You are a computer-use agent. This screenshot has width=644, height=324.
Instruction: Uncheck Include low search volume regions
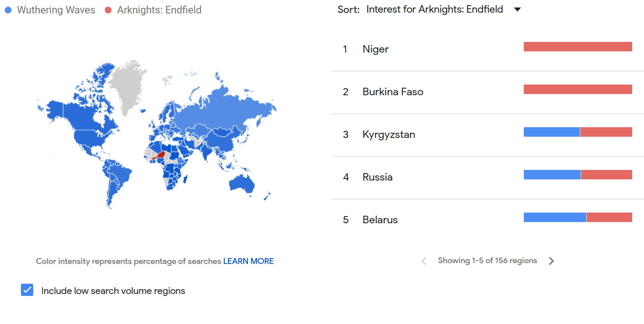(x=27, y=290)
